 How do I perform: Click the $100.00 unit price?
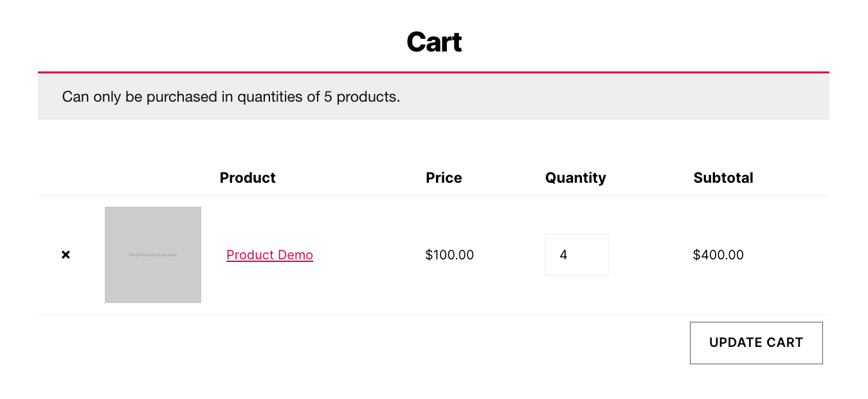[x=449, y=255]
